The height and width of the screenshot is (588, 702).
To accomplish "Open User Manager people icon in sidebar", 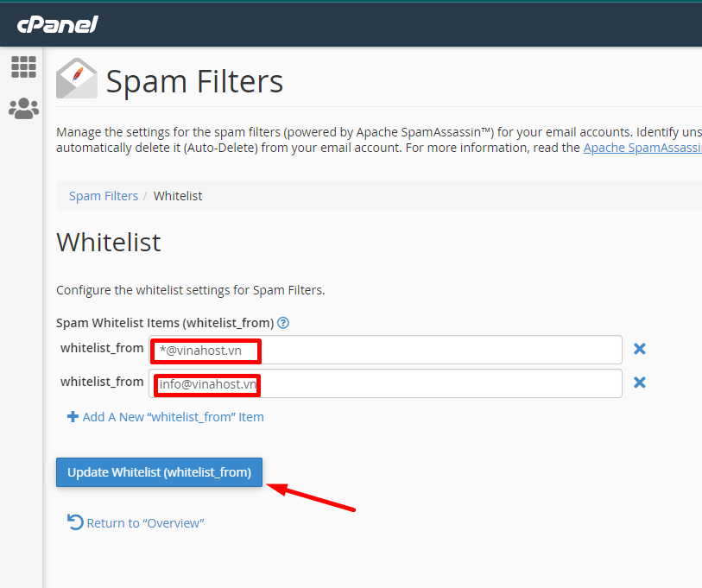I will tap(23, 109).
